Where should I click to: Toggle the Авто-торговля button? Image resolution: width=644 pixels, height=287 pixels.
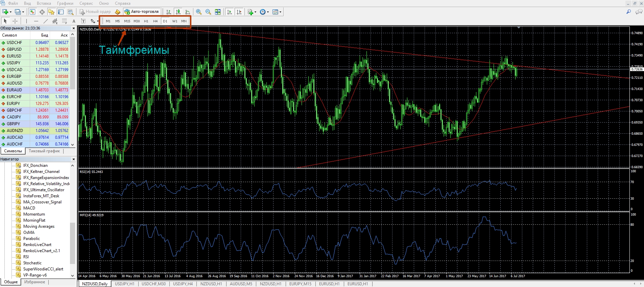pyautogui.click(x=142, y=12)
